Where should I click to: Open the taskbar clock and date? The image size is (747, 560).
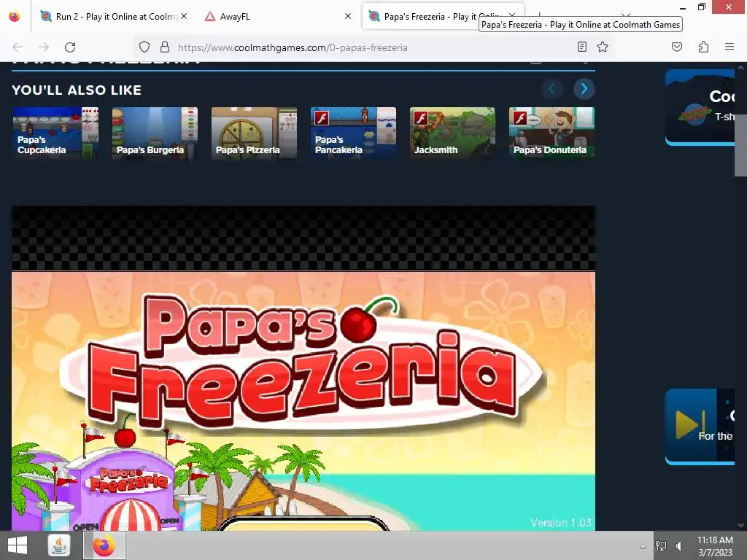pos(715,546)
